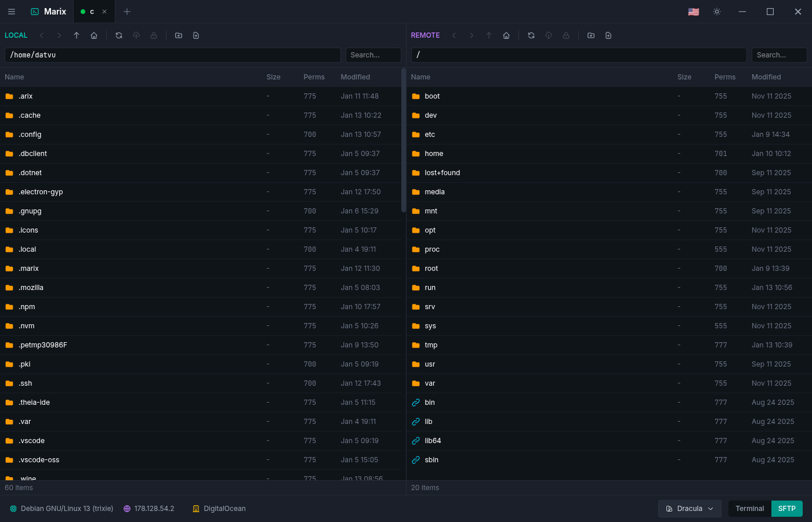
Task: Create a new file in the LOCAL panel
Action: click(196, 35)
